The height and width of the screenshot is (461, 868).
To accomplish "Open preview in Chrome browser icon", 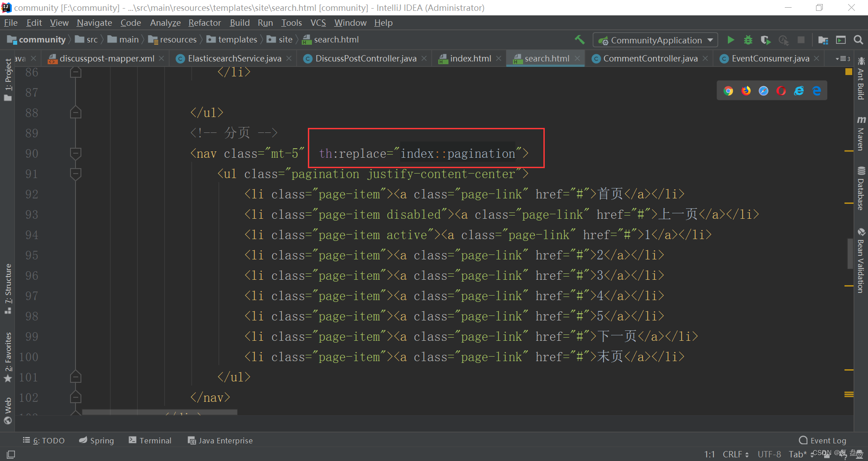I will click(728, 91).
